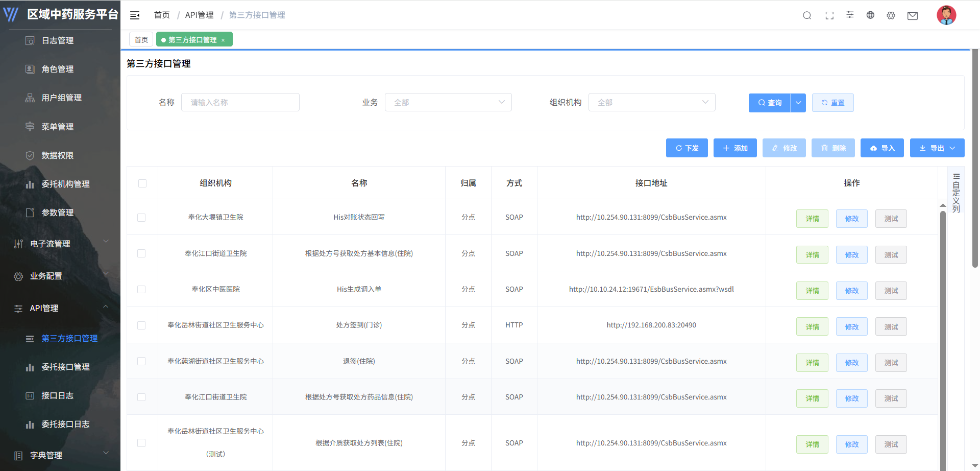980x471 pixels.
Task: Click the page vertical scrollbar
Action: (975, 158)
